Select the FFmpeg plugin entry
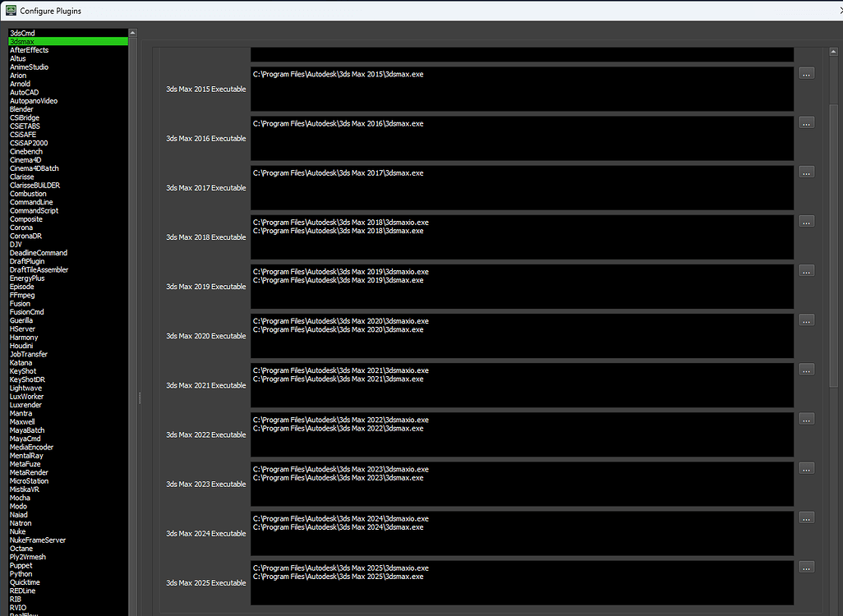 click(x=21, y=295)
